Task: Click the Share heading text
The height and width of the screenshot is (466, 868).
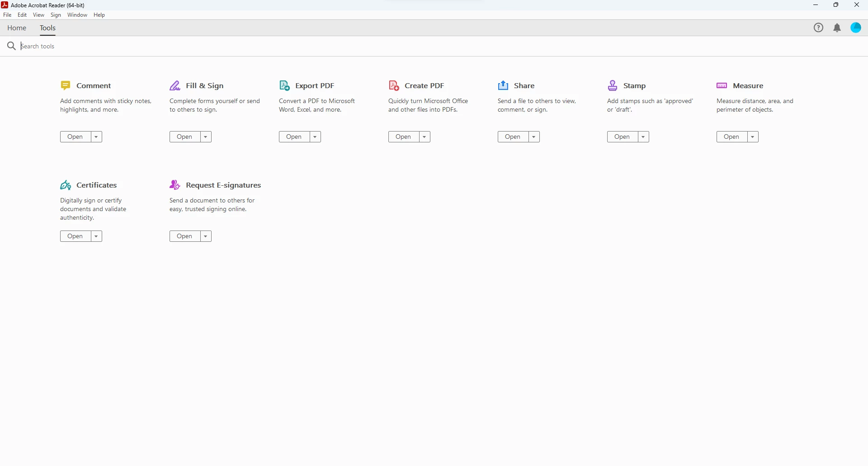Action: click(524, 86)
